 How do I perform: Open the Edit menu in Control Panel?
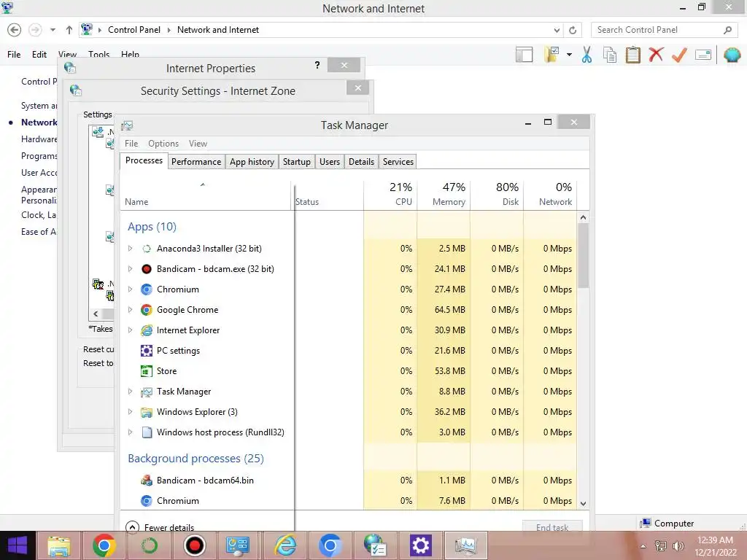pyautogui.click(x=39, y=55)
